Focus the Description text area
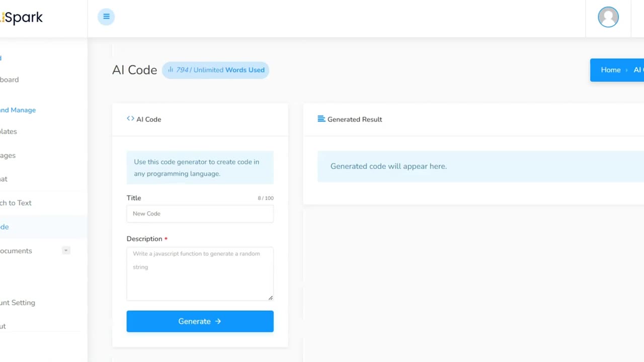Viewport: 644px width, 362px height. (x=200, y=274)
